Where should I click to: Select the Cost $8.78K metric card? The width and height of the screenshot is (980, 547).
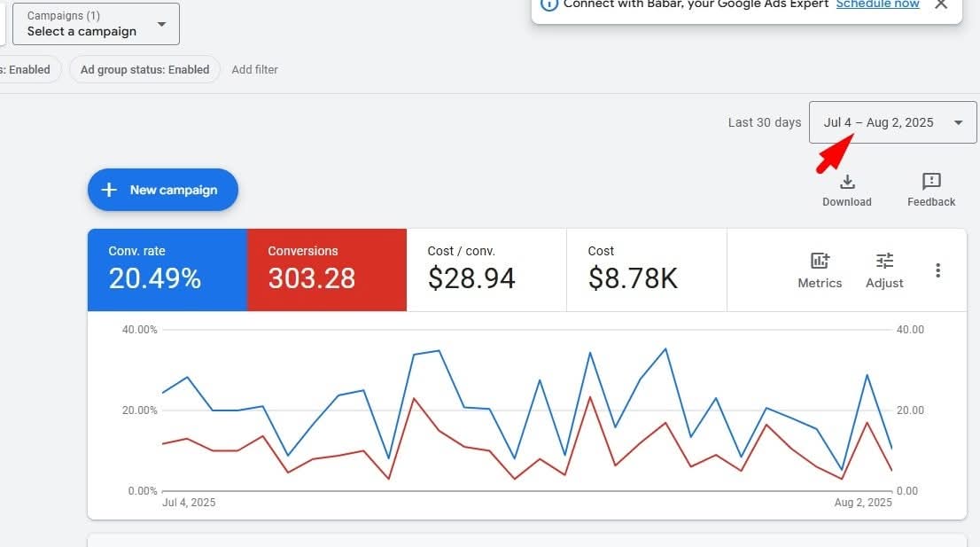pos(646,270)
